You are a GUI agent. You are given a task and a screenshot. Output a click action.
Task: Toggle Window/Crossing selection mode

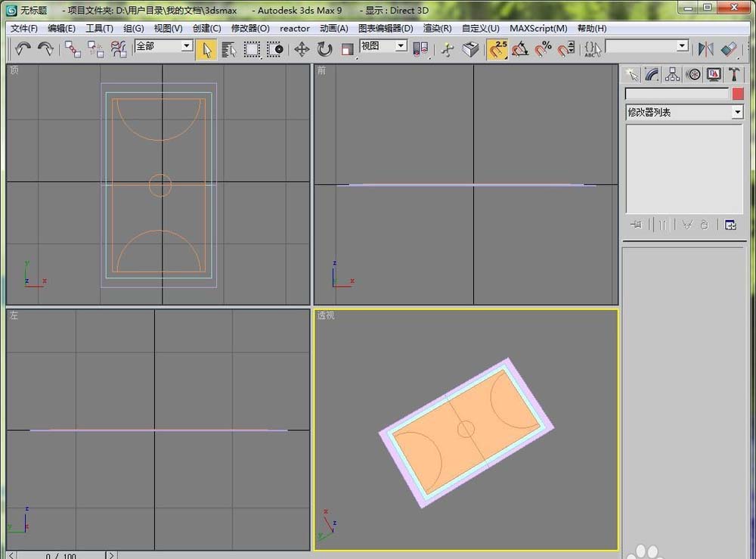275,49
